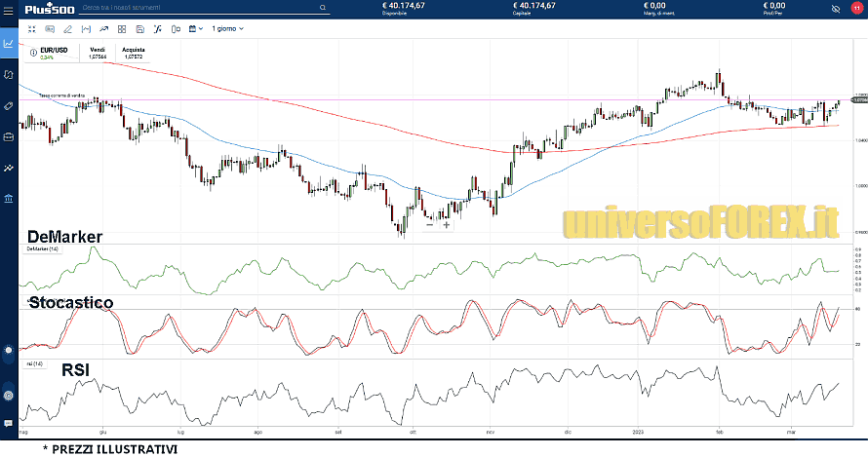Switch to the chart tab in sidebar
868x457 pixels.
[x=9, y=43]
